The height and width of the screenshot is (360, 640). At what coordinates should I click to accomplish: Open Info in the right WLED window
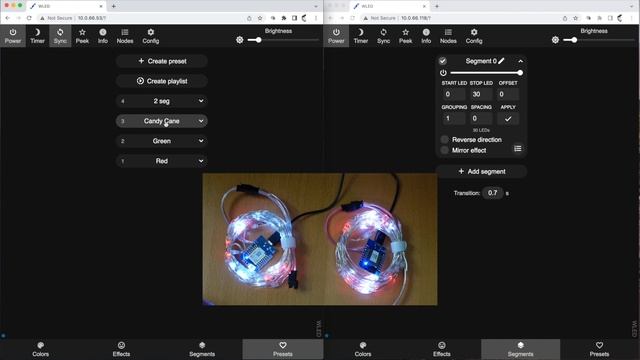pyautogui.click(x=426, y=36)
